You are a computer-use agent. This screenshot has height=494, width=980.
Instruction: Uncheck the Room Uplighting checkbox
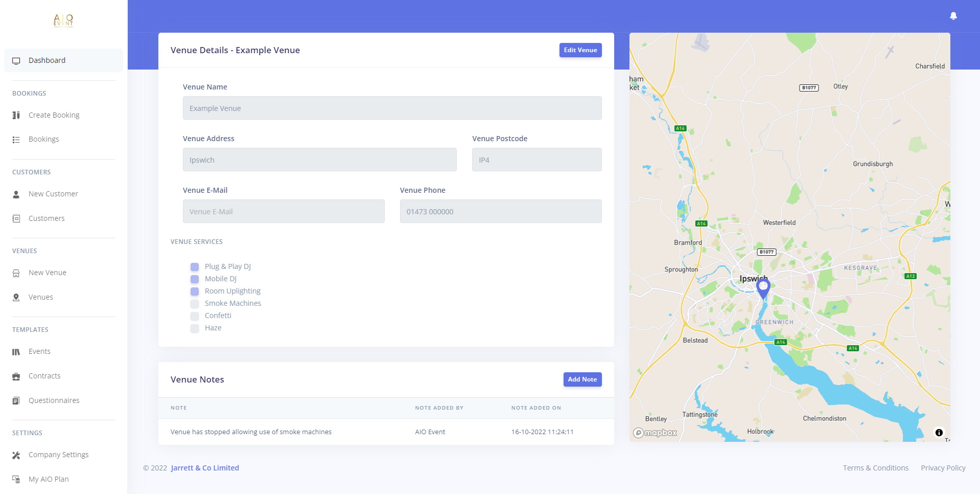click(195, 291)
